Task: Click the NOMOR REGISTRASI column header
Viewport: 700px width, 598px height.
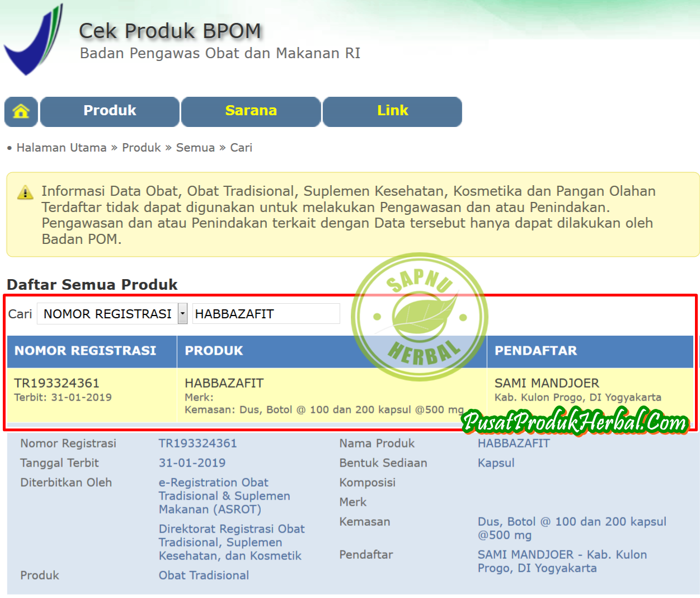Action: [92, 351]
